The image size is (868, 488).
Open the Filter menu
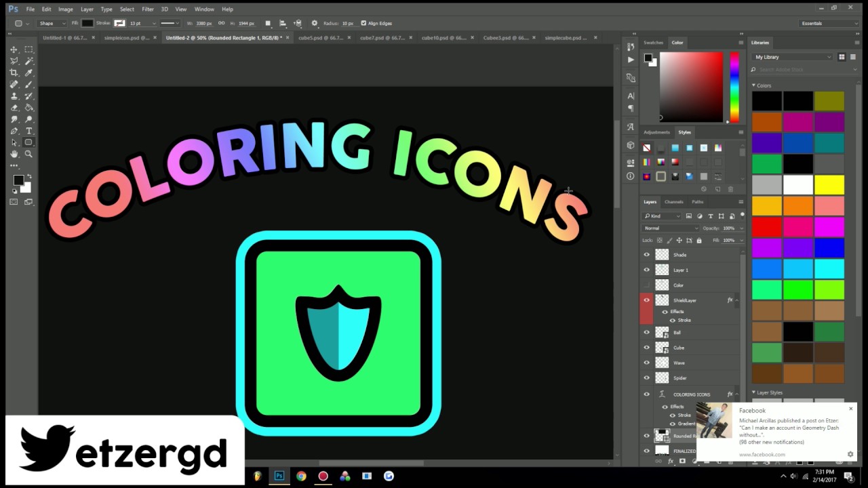click(x=148, y=9)
